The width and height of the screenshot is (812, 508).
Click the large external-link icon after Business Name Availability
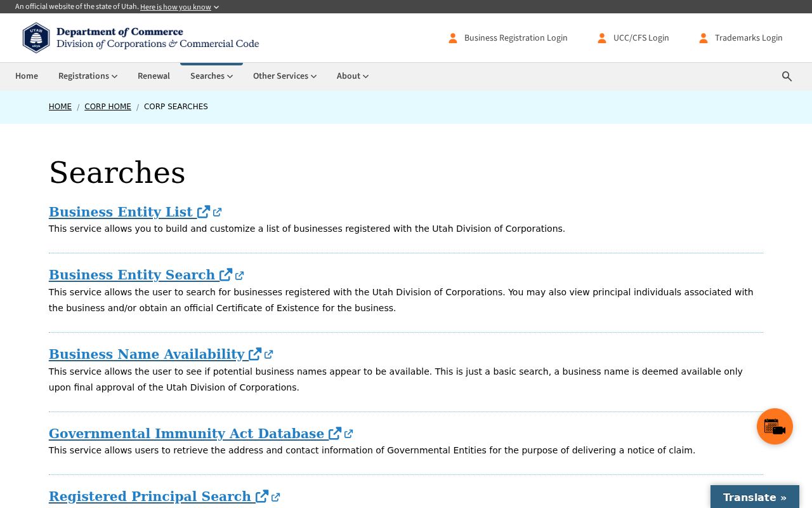pyautogui.click(x=255, y=354)
